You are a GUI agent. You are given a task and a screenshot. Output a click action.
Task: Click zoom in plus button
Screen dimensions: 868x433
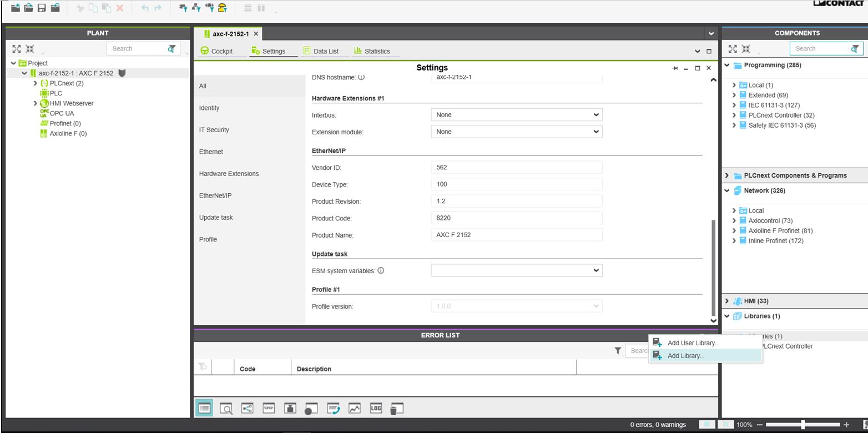click(846, 425)
